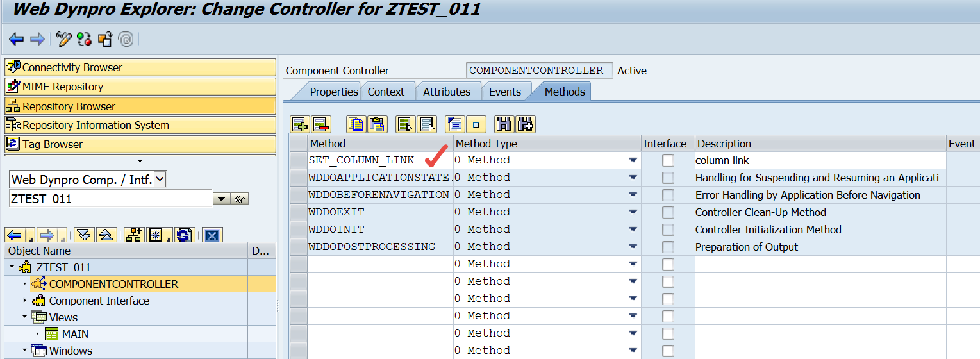Click Insert Row icon above Methods table

(300, 124)
